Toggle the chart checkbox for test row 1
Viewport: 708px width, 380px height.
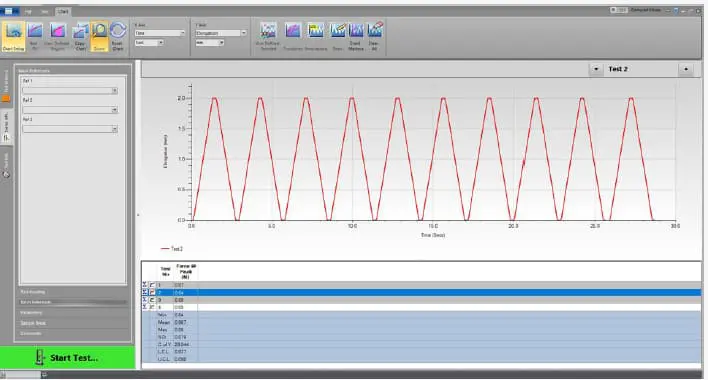[x=152, y=285]
